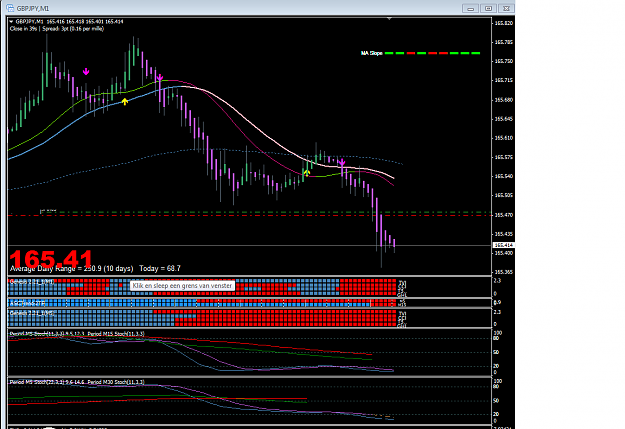Click the 165.365 price scale label
This screenshot has height=429, width=625.
[504, 272]
